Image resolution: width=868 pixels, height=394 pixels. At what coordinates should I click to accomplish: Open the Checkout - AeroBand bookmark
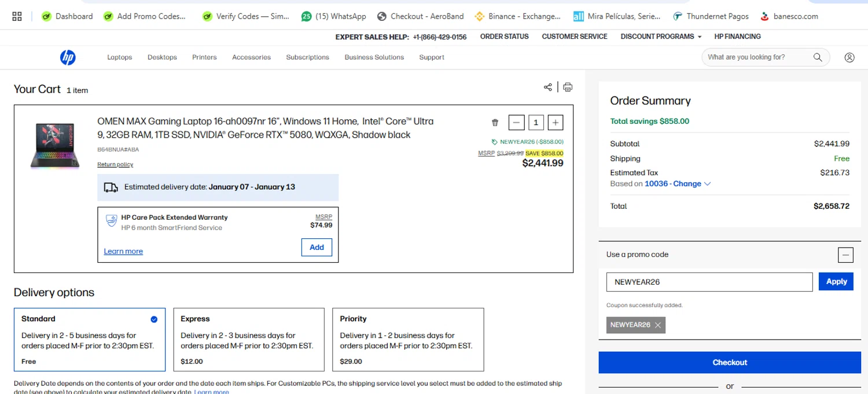[x=420, y=16]
